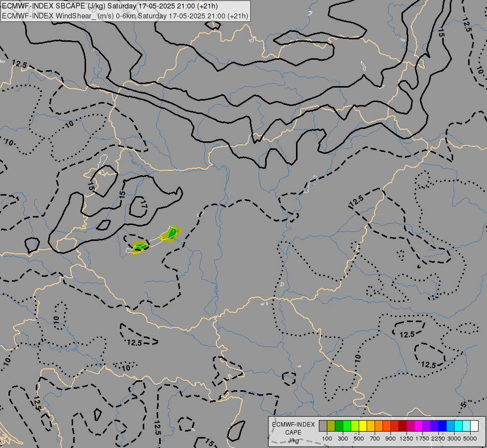Select the lime yellow-green legend swatch
Image resolution: width=487 pixels, height=448 pixels.
355,426
